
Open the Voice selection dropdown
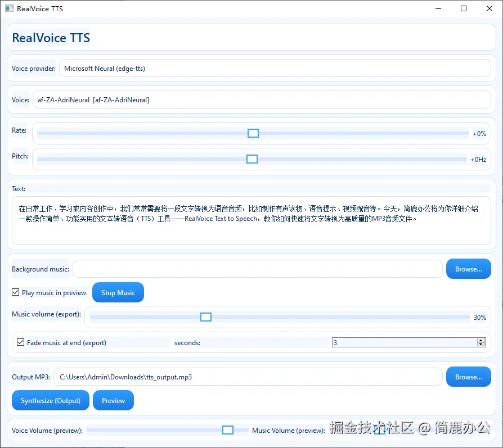click(262, 99)
